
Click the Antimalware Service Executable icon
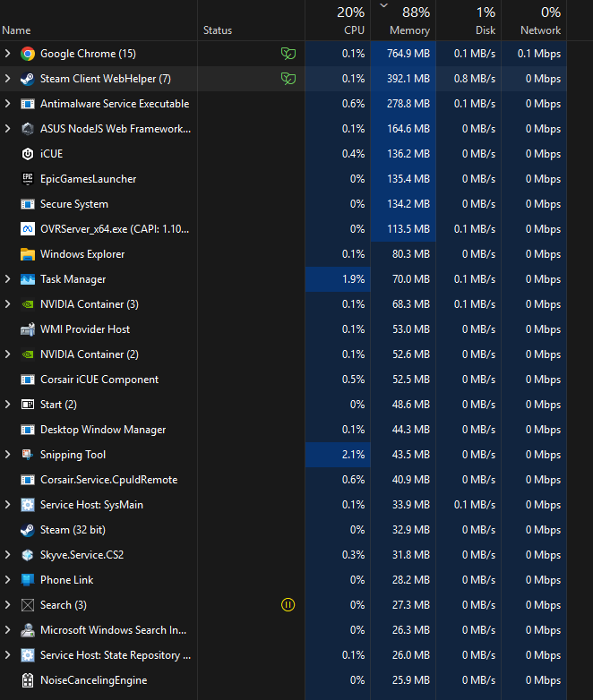(28, 104)
